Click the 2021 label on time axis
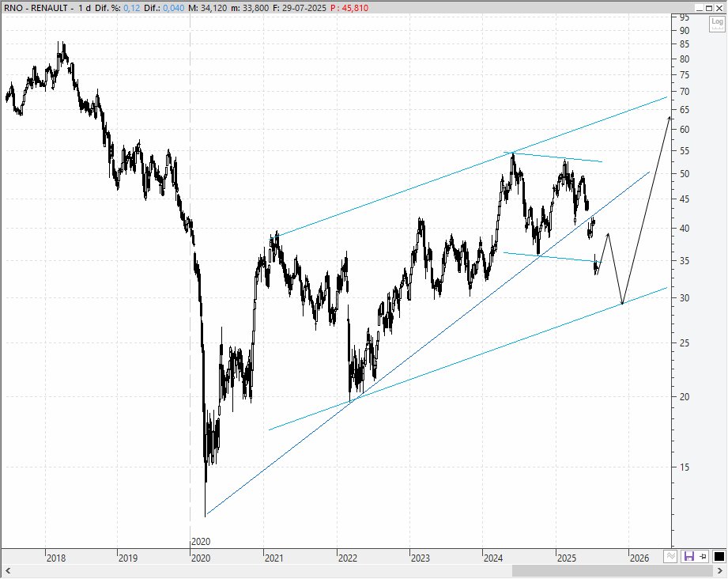 point(274,558)
